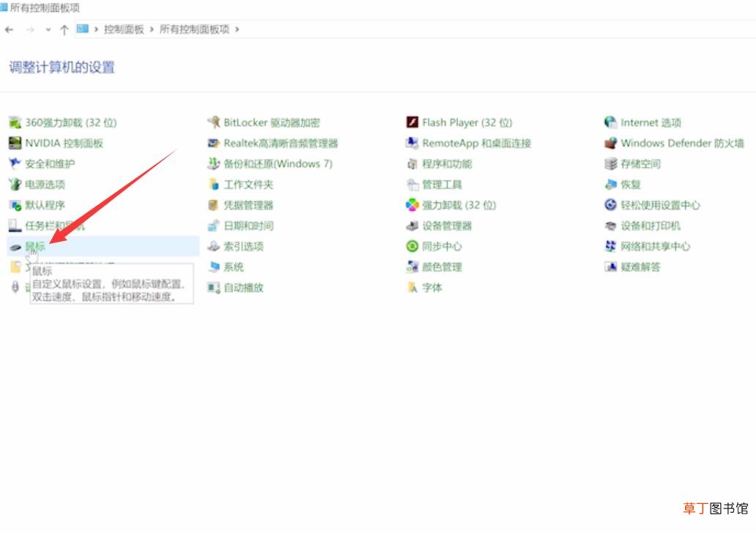Expand the recent locations dropdown arrow
The image size is (756, 534).
[48, 30]
